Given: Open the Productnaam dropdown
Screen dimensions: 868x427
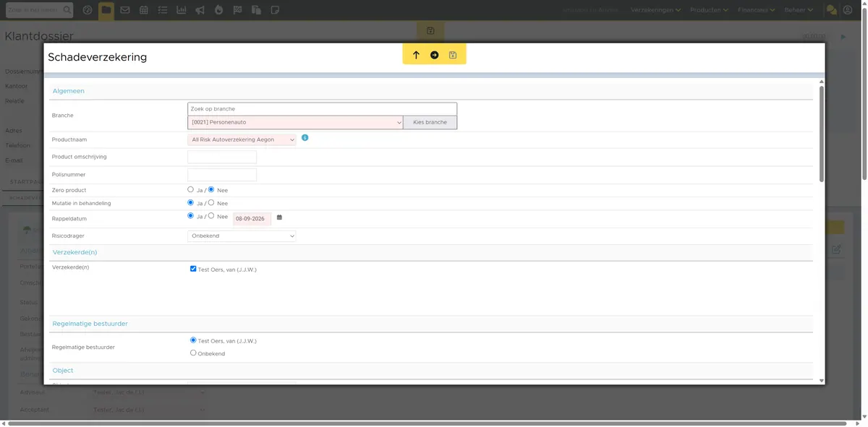Looking at the screenshot, I should tap(242, 139).
